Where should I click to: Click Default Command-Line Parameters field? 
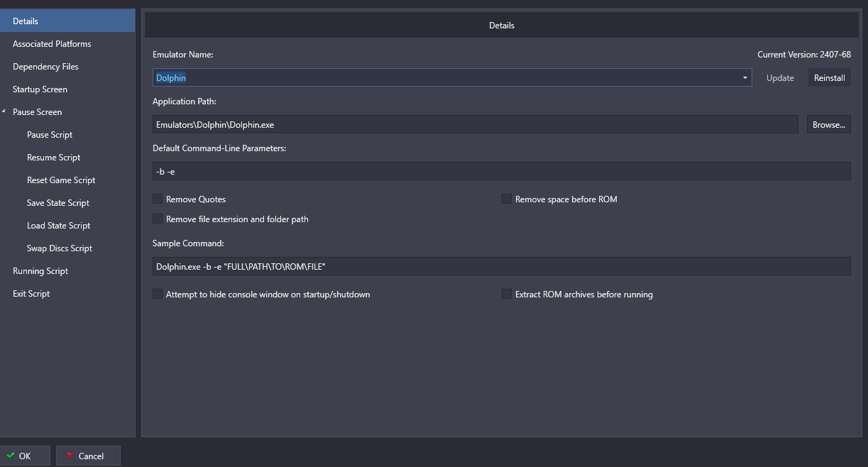[501, 171]
